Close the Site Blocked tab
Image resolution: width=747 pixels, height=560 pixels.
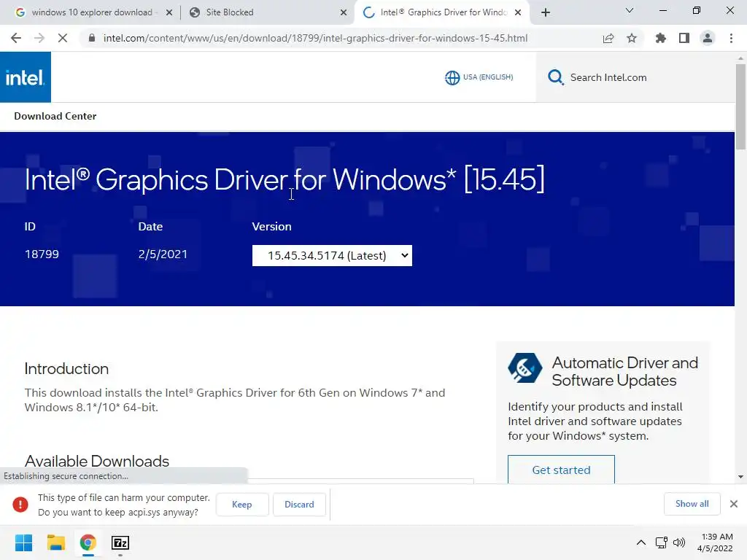point(344,12)
